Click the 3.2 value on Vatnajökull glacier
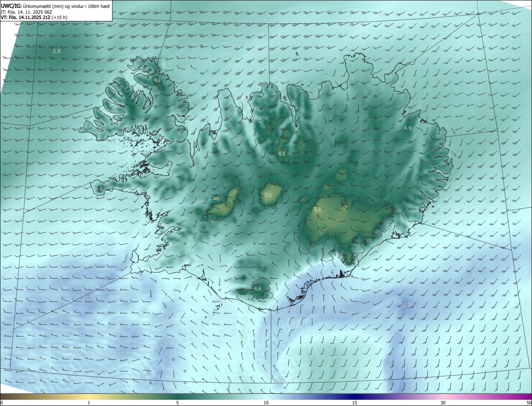 pos(317,209)
